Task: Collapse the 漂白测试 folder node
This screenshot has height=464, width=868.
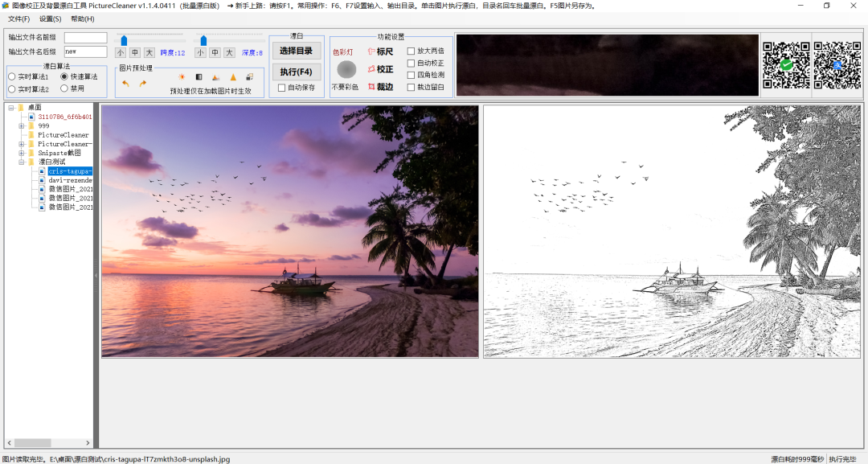Action: [21, 162]
